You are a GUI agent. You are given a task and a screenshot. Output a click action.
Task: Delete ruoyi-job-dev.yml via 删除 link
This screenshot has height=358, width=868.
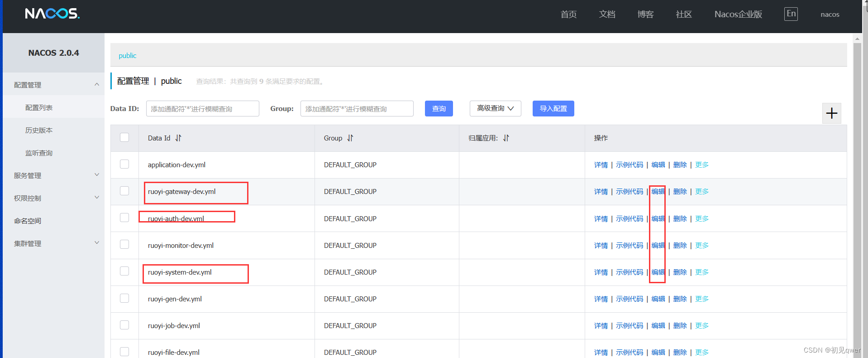click(x=680, y=326)
